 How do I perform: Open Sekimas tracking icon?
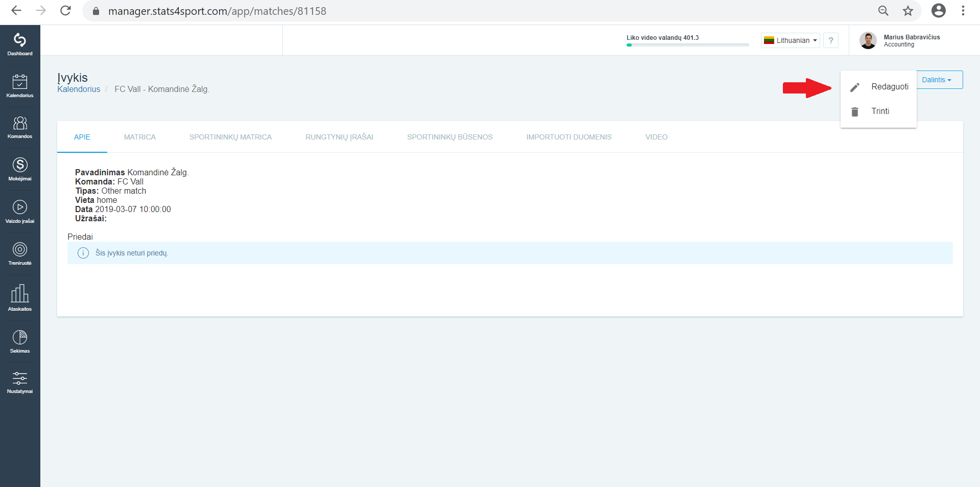click(x=20, y=342)
